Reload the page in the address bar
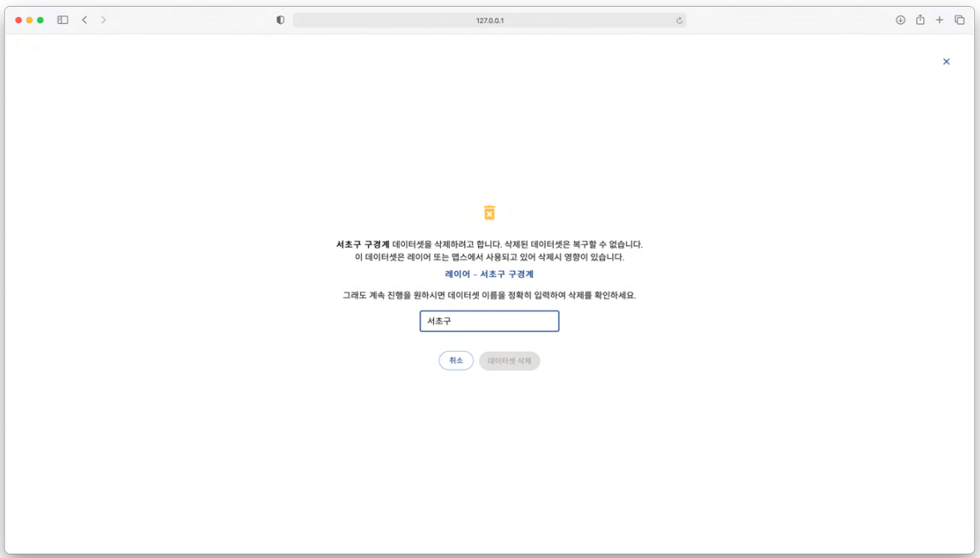The width and height of the screenshot is (980, 558). coord(679,21)
